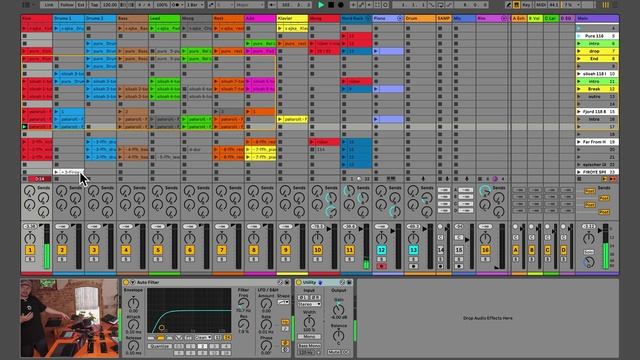Click the return A track activator

(516, 250)
